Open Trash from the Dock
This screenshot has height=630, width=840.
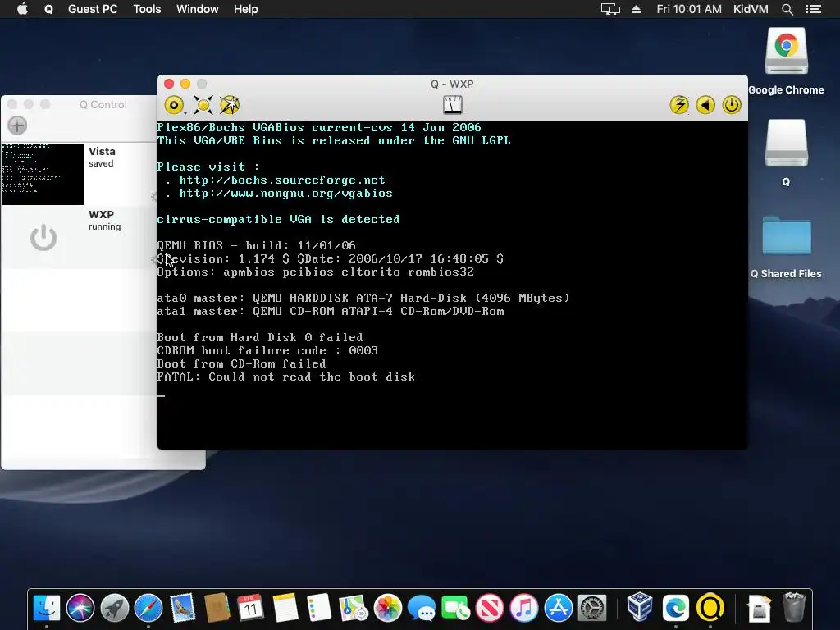[794, 609]
